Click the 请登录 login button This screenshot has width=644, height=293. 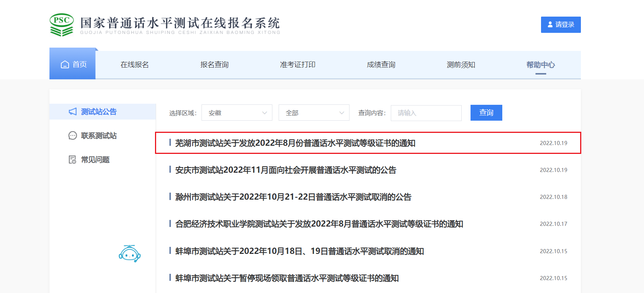click(x=561, y=25)
